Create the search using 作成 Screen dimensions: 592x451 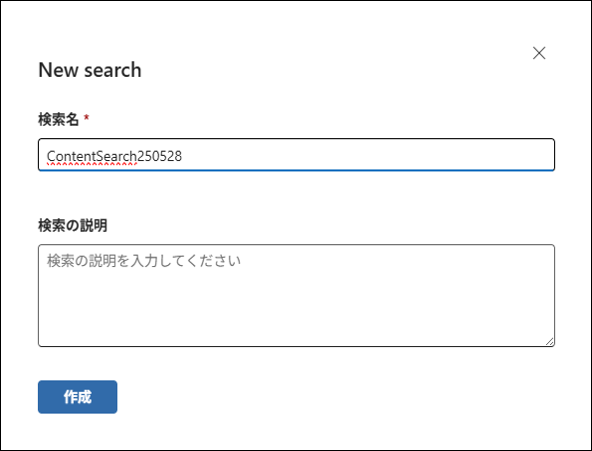click(77, 397)
